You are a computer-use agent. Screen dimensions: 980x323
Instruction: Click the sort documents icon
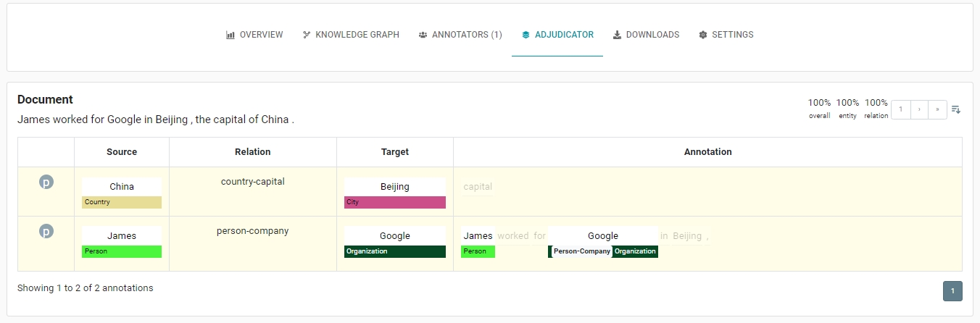pos(956,109)
